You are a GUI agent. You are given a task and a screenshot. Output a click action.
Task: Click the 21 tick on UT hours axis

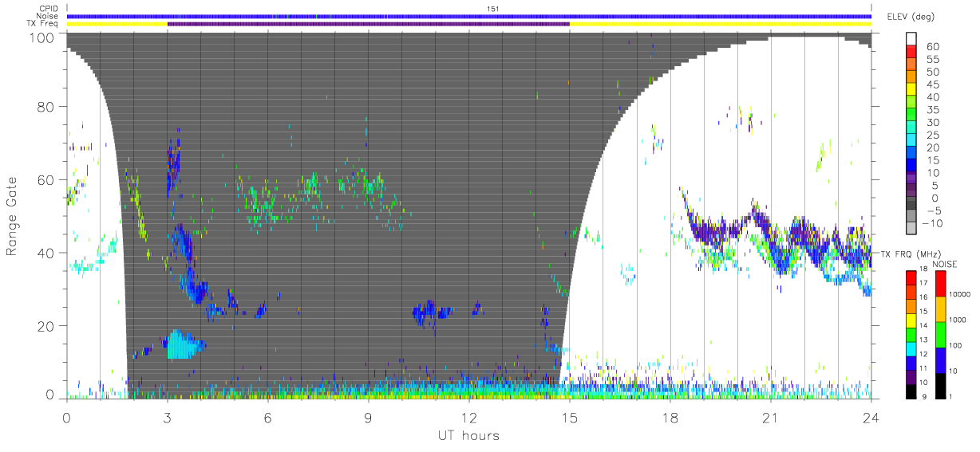pos(770,417)
